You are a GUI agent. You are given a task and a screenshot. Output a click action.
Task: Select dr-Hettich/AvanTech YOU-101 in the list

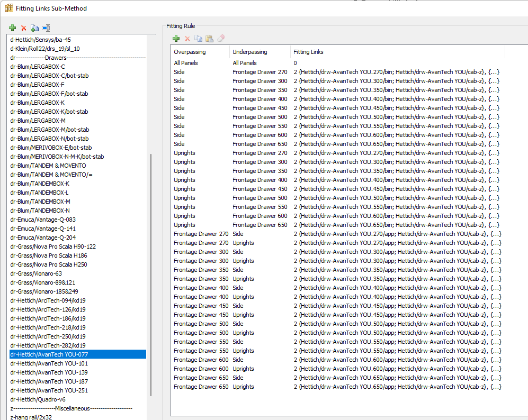pos(78,363)
